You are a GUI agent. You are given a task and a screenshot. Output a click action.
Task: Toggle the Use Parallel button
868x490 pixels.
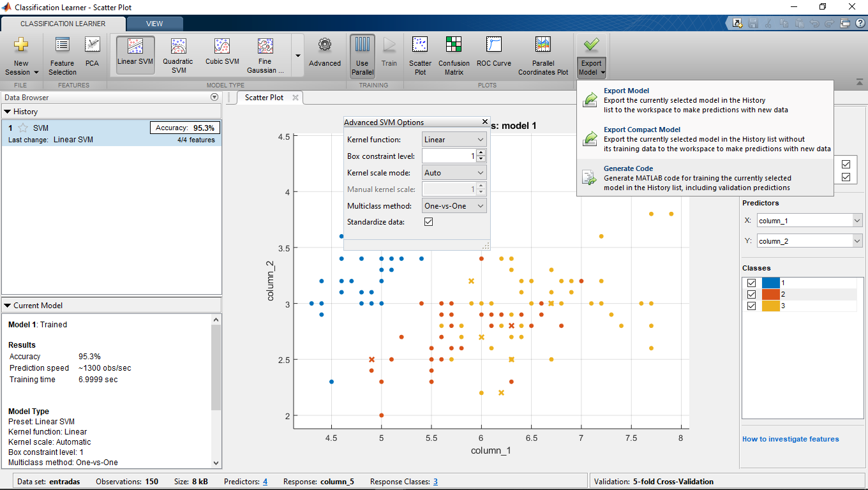click(x=362, y=56)
